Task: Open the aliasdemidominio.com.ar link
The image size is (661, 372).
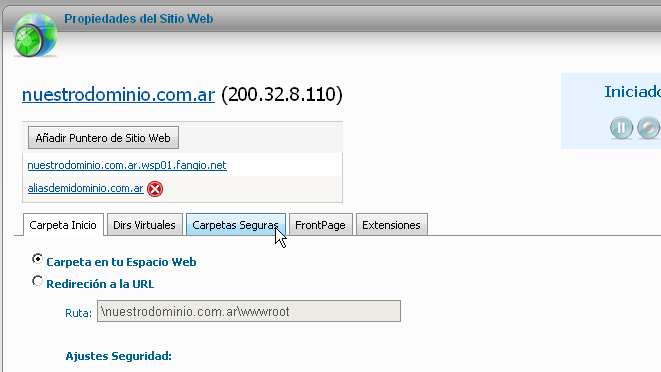Action: [86, 188]
